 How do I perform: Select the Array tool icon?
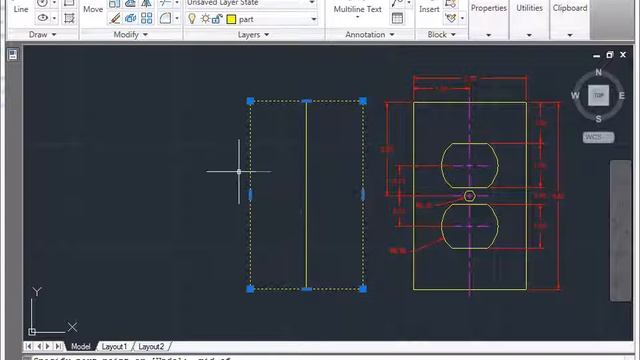146,18
